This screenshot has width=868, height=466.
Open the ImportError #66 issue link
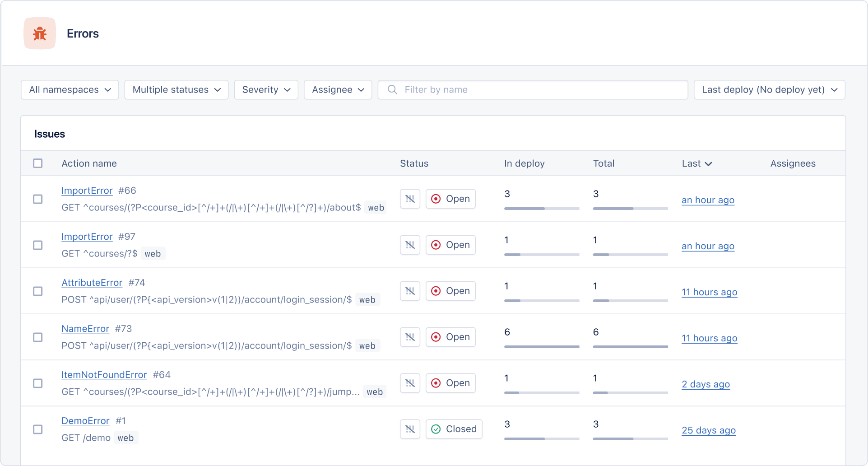pyautogui.click(x=87, y=191)
